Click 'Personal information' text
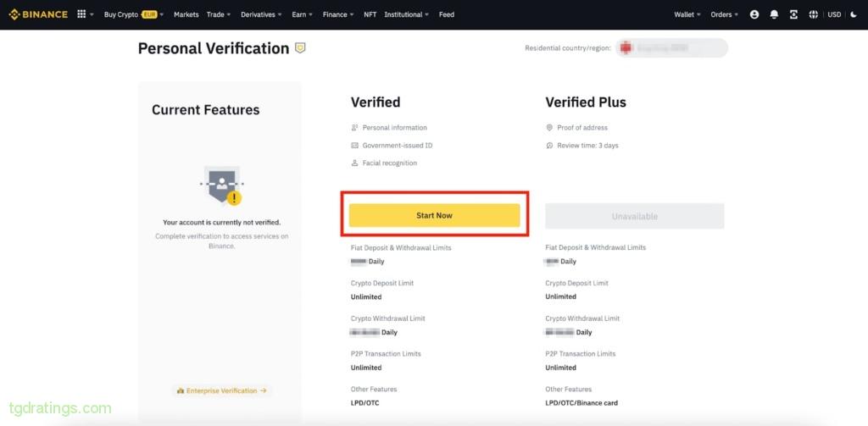868x426 pixels. click(395, 128)
